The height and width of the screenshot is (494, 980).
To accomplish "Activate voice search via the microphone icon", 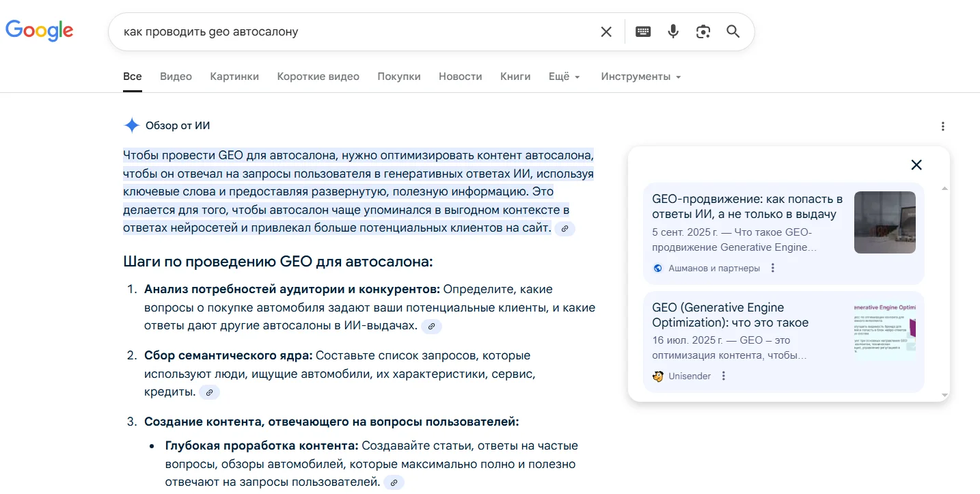I will (x=673, y=31).
